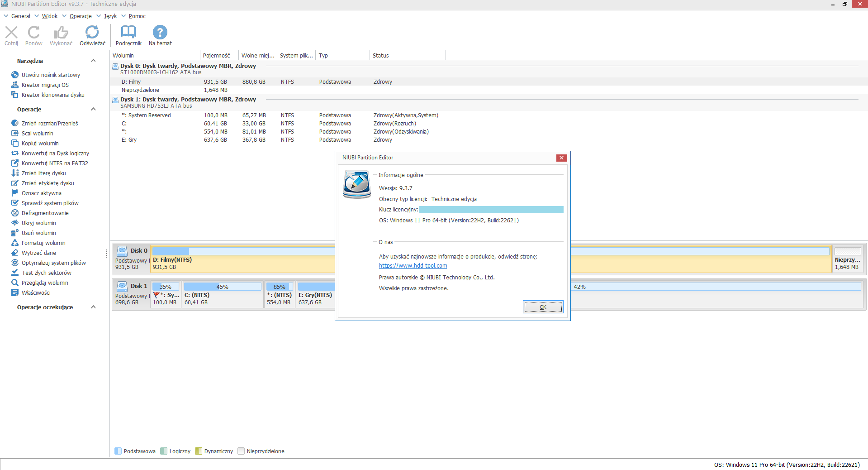
Task: Choose Konwertuj na Dysk logiczny
Action: [x=55, y=153]
